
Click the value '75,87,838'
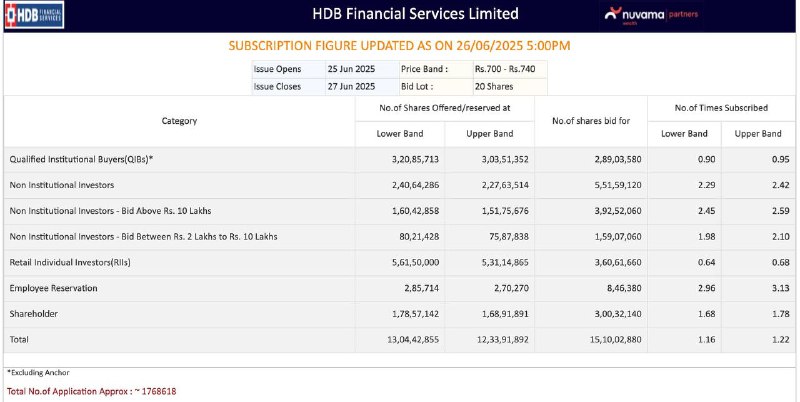(x=509, y=237)
